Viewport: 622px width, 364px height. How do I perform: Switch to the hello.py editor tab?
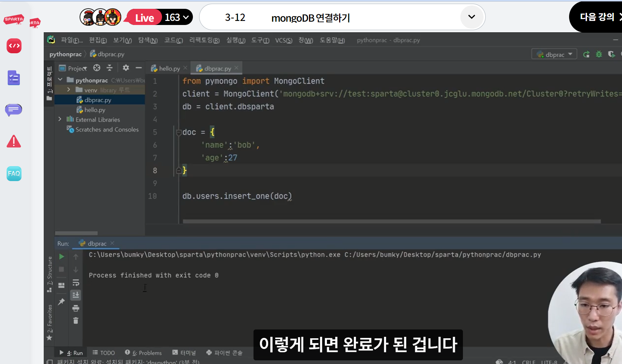point(165,68)
